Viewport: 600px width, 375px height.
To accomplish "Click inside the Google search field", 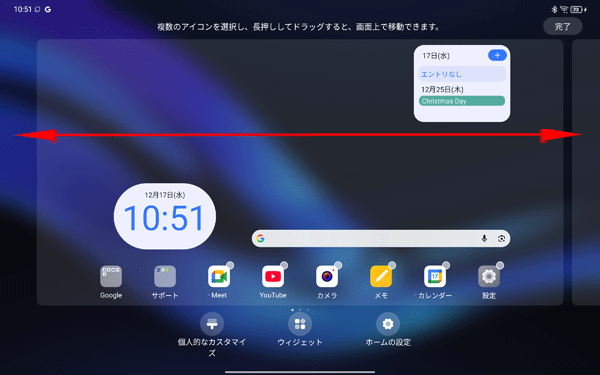I will (381, 238).
